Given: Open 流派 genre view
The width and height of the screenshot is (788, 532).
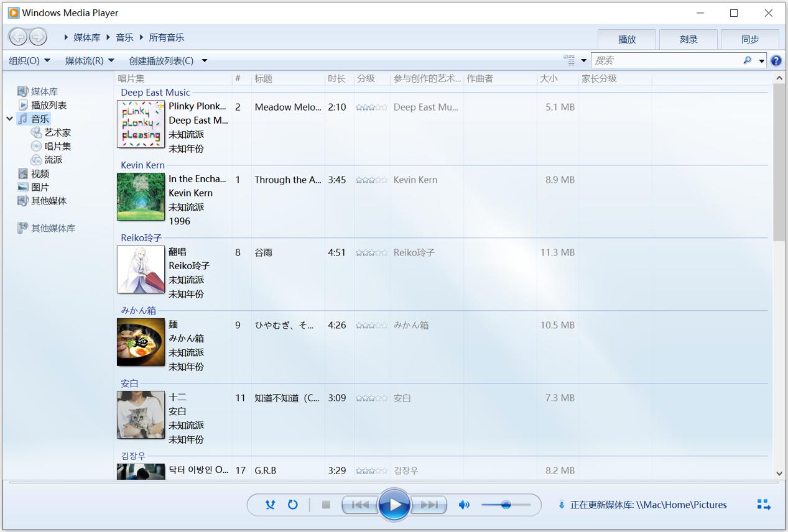Looking at the screenshot, I should 47,160.
